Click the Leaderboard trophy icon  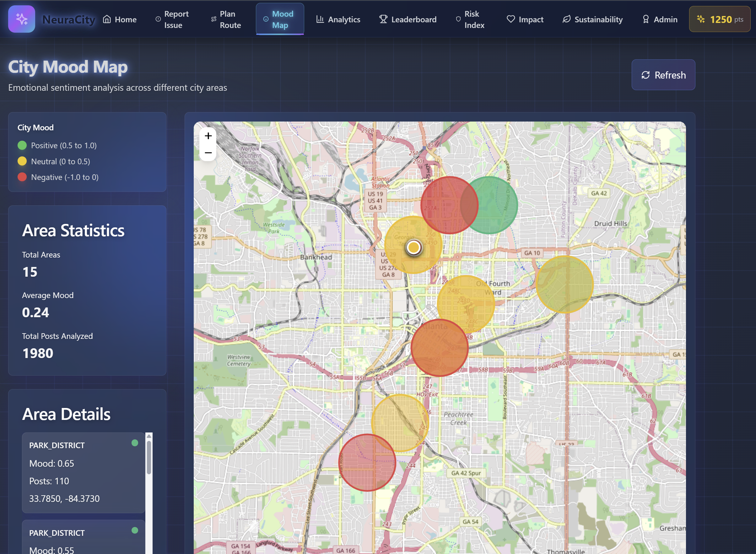click(x=383, y=19)
